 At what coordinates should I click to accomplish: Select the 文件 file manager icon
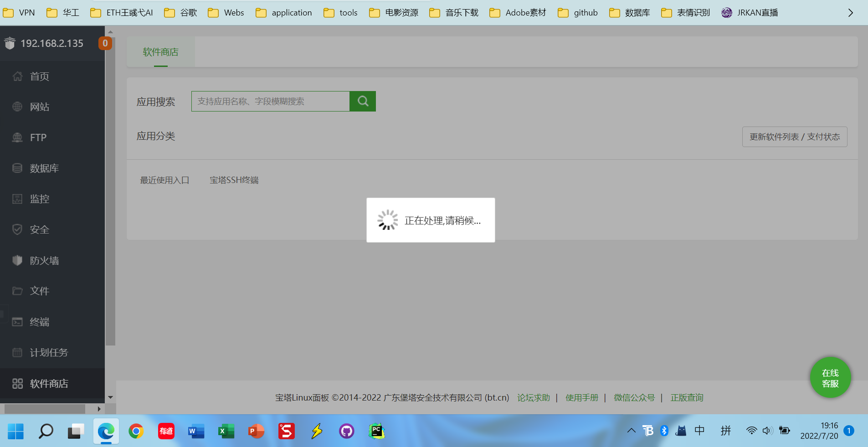pos(17,291)
